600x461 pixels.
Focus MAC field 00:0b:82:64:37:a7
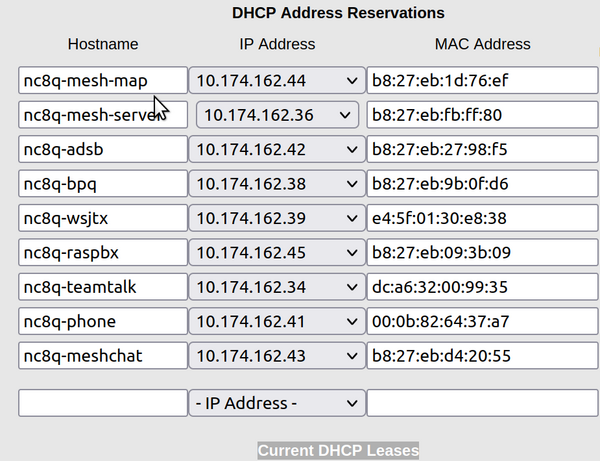click(483, 321)
